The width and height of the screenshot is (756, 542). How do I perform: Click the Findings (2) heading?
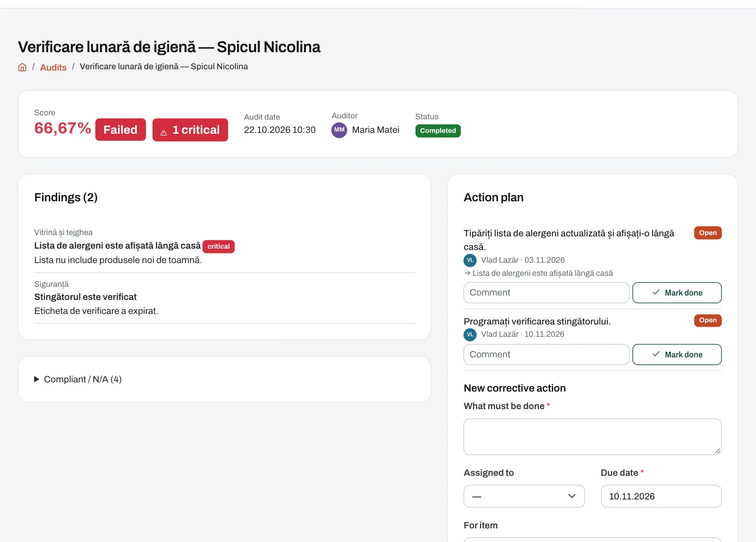click(x=66, y=197)
